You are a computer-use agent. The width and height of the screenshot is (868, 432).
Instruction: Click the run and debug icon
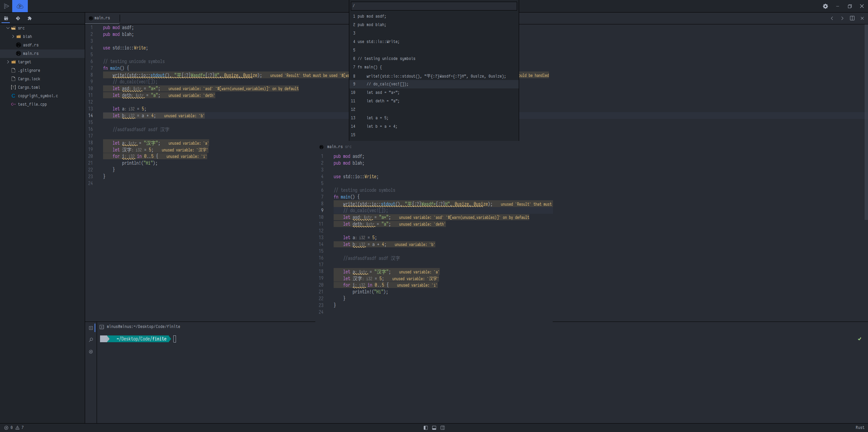coord(6,6)
